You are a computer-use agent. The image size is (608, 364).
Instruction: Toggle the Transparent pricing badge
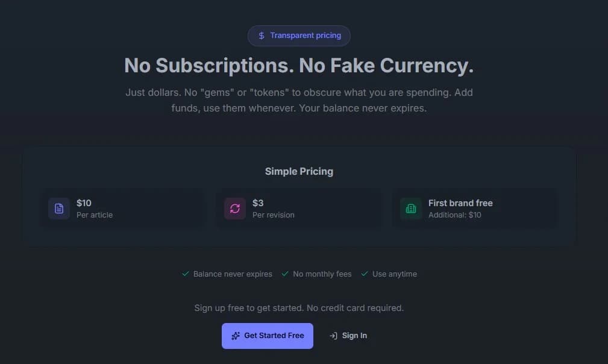299,36
